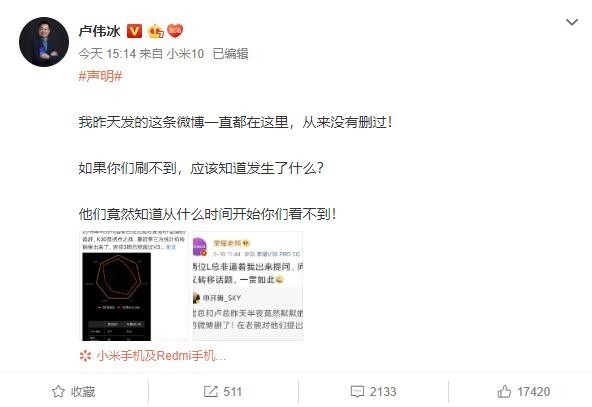Click the 收藏 favorite label
Viewport: 592px width, 407px height.
[83, 392]
